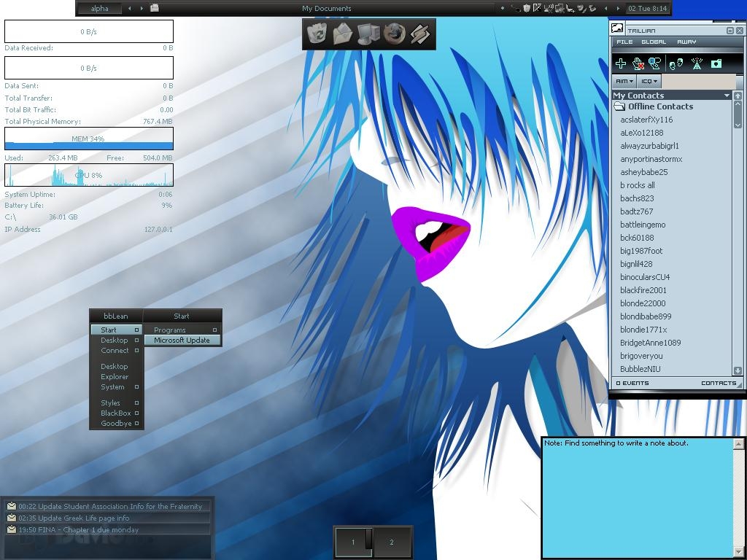747x560 pixels.
Task: Click the Offline Contacts folder icon
Action: click(619, 106)
